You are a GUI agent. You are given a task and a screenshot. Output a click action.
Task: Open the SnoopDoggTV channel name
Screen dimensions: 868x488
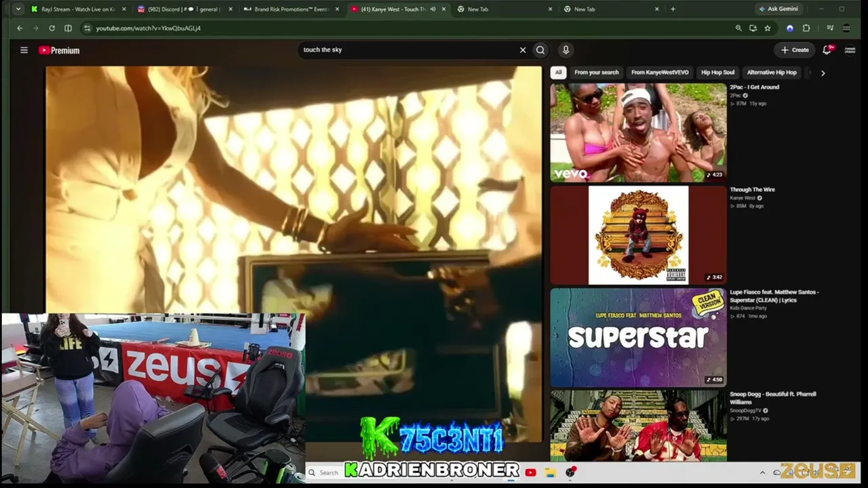click(x=745, y=411)
